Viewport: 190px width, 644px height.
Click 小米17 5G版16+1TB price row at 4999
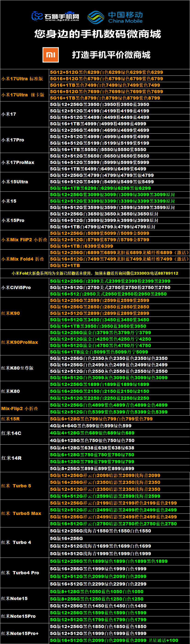98,124
